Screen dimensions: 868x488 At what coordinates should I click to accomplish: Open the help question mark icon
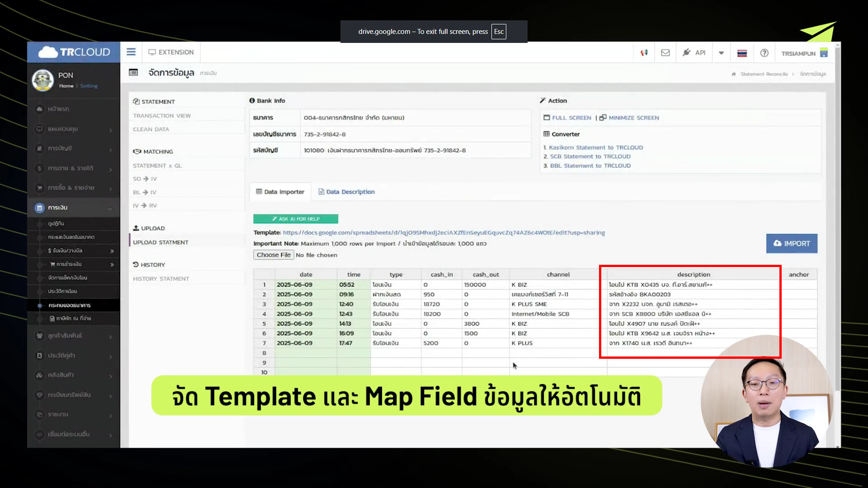[764, 53]
